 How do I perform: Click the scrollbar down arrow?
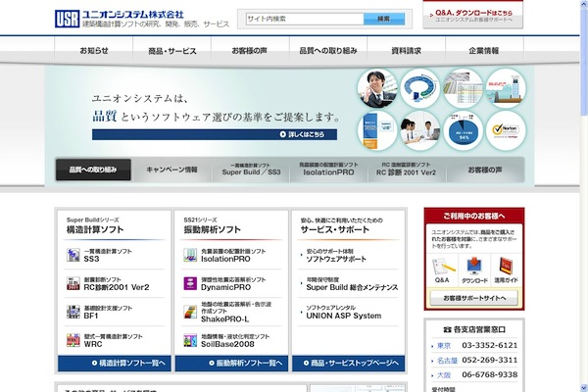[x=584, y=388]
